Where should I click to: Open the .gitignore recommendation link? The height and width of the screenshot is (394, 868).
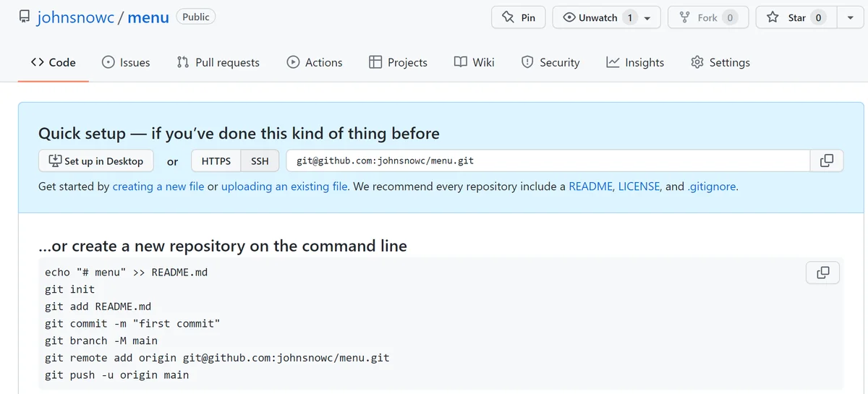coord(711,187)
